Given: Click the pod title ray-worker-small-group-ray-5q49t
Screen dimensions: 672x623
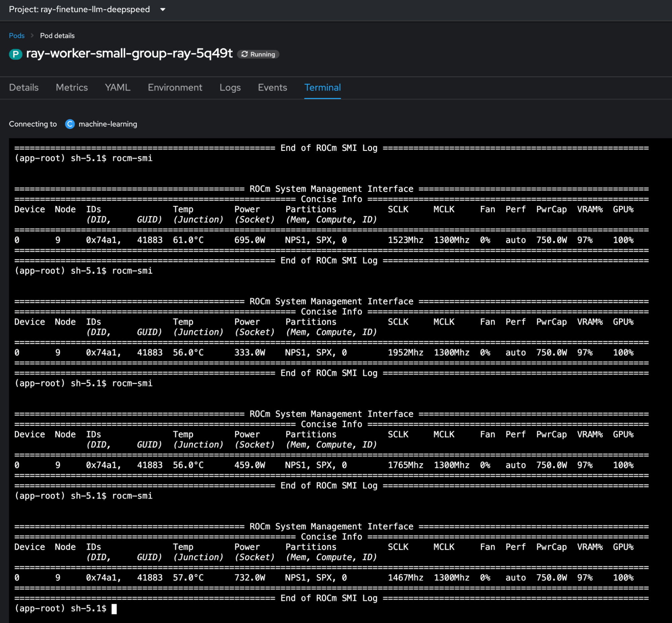Looking at the screenshot, I should pos(129,53).
